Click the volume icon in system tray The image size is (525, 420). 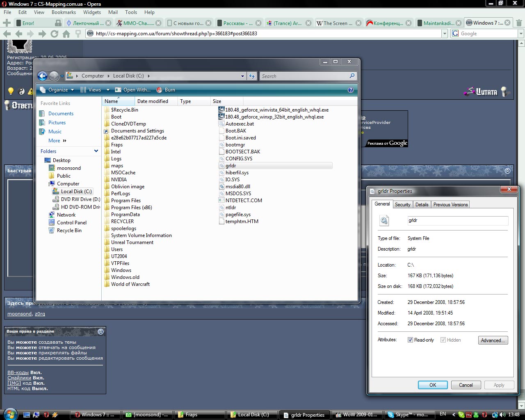pyautogui.click(x=502, y=415)
